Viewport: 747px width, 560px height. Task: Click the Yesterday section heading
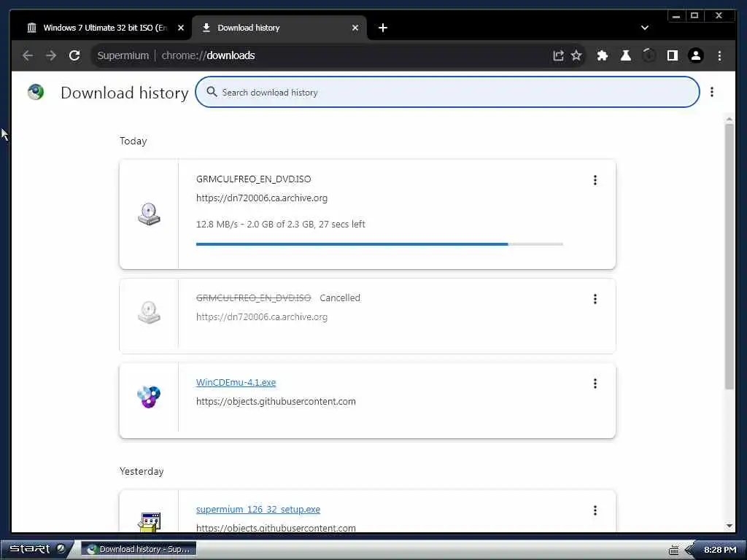pyautogui.click(x=142, y=471)
